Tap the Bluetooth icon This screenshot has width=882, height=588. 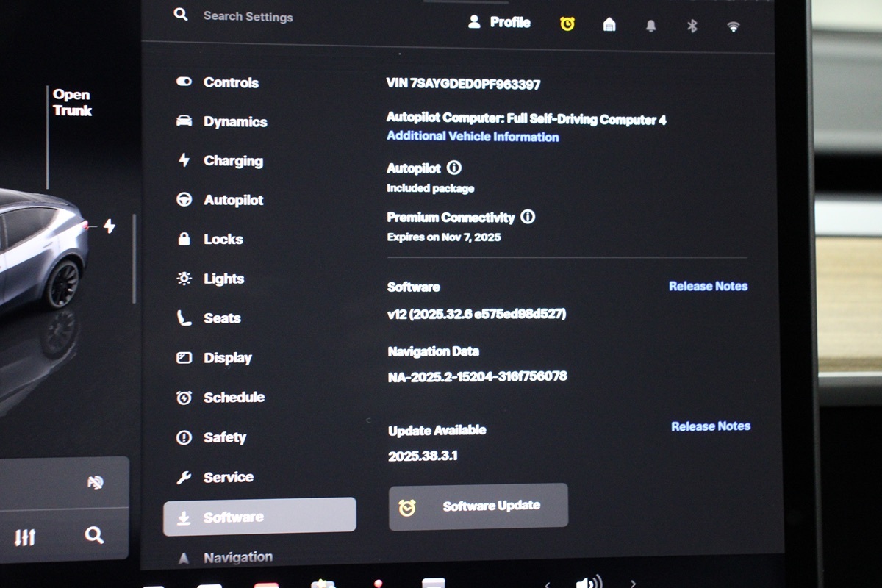click(x=692, y=26)
